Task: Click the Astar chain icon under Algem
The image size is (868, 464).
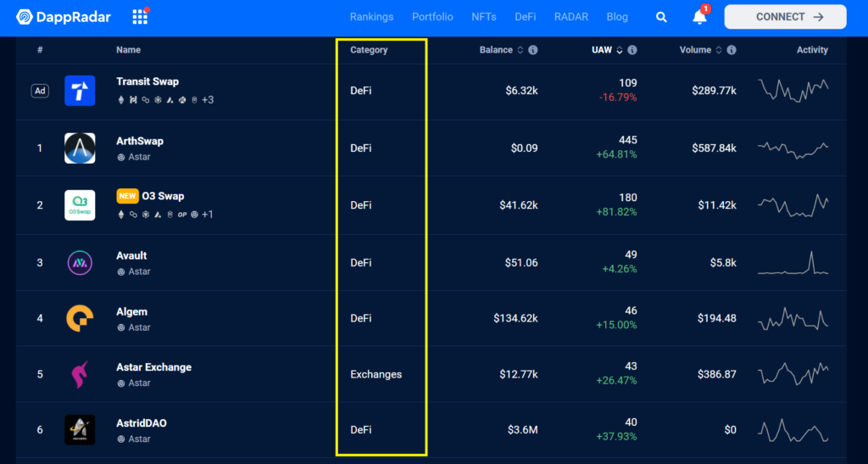Action: 120,327
